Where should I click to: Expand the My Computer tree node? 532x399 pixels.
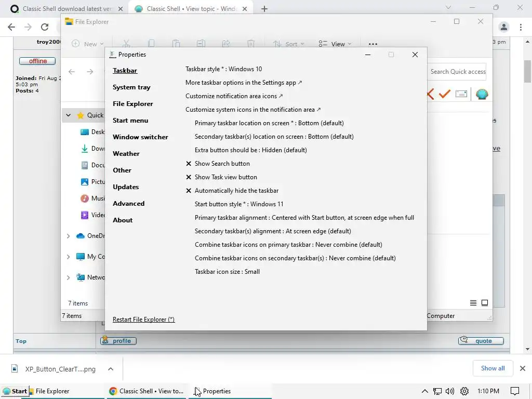[x=68, y=257]
